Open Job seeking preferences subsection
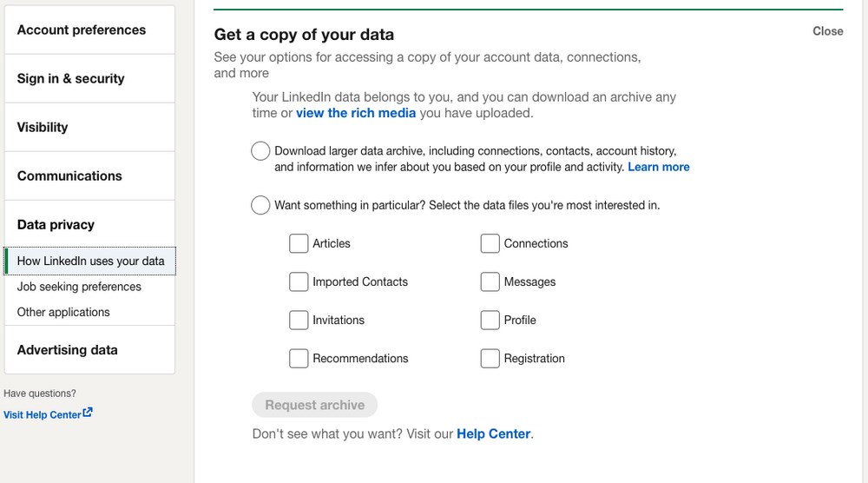The width and height of the screenshot is (868, 483). (x=79, y=287)
